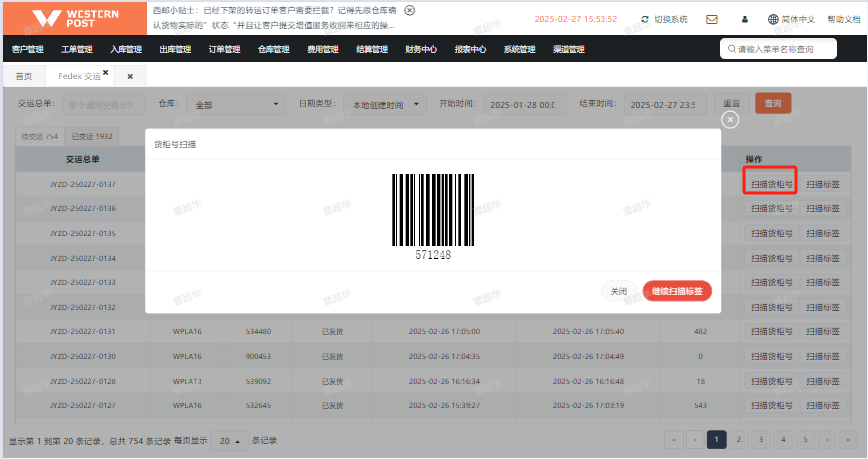Click the 简体中文 language selector

pos(798,19)
